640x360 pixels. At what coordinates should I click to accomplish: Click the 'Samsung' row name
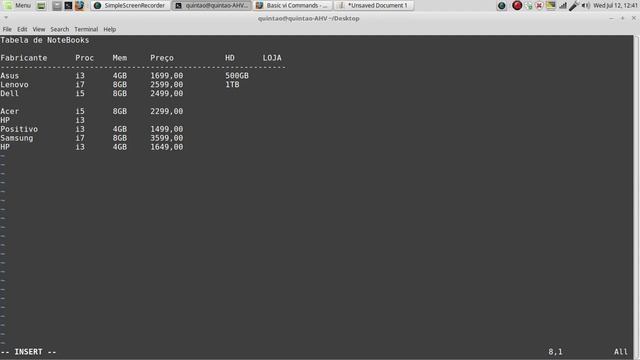(x=17, y=138)
